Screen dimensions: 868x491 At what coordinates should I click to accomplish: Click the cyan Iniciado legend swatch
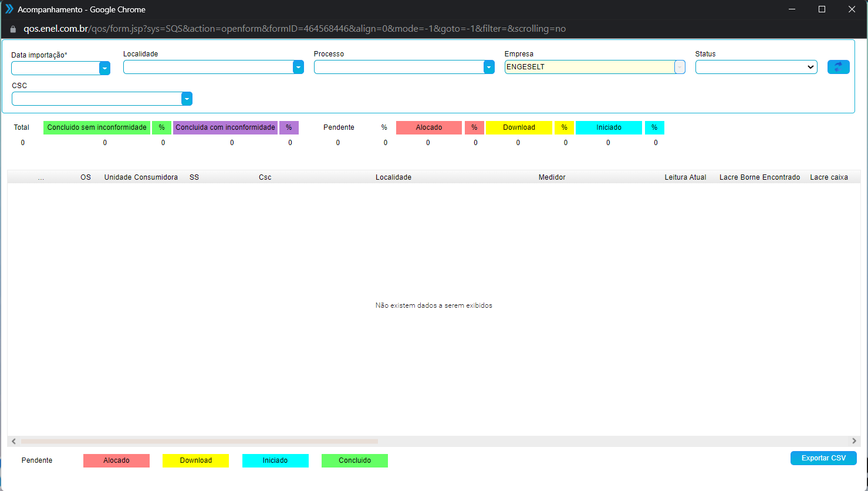pos(275,460)
